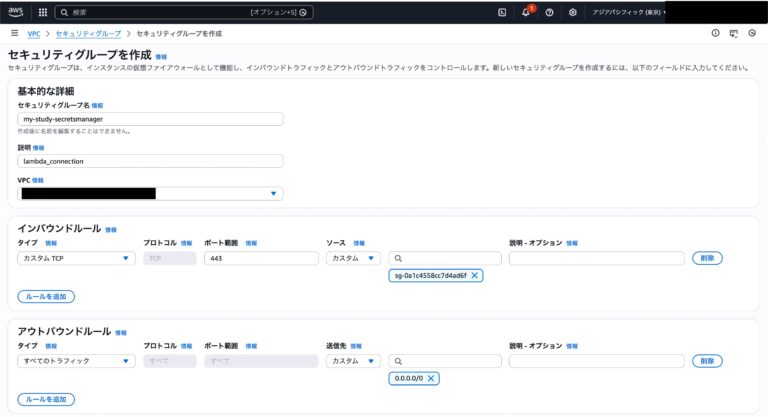Viewport: 768px width, 417px height.
Task: Launch CloudShell from the top bar
Action: 502,12
